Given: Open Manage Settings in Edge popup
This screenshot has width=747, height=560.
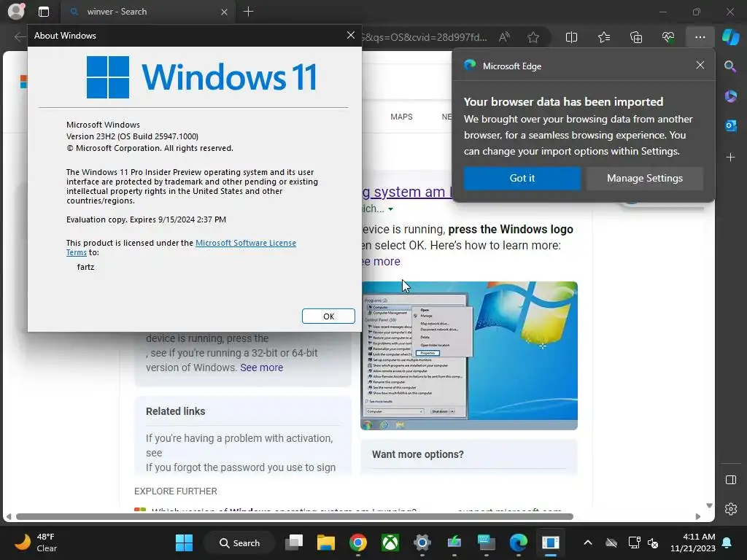Looking at the screenshot, I should click(x=645, y=178).
